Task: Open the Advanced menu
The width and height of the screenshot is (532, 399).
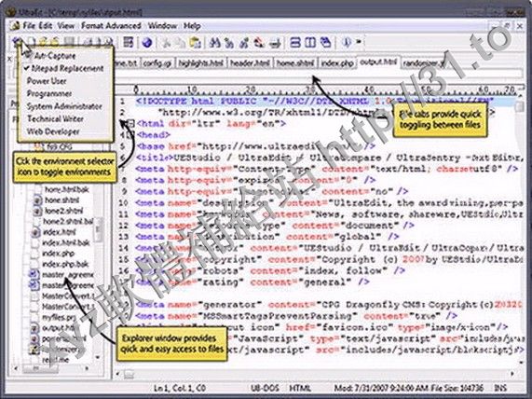Action: coord(124,26)
